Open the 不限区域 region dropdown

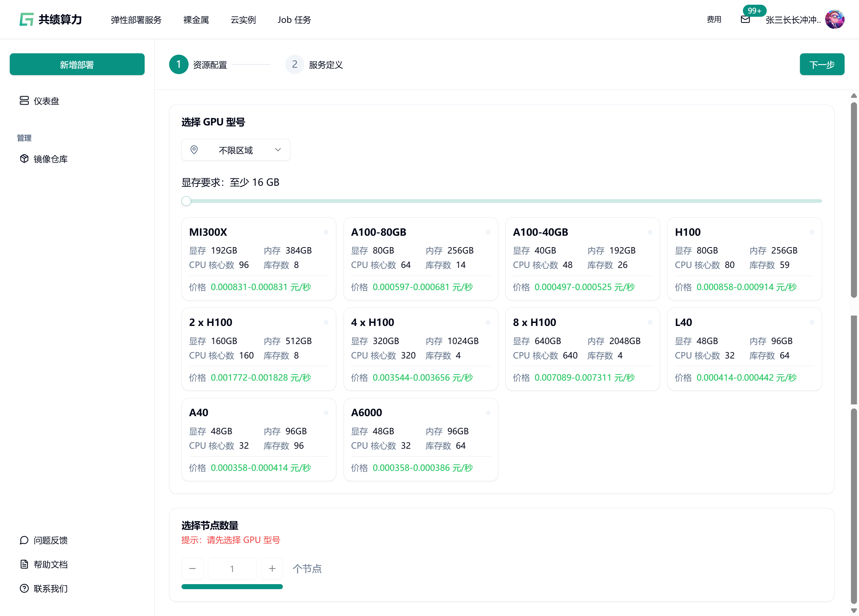236,150
